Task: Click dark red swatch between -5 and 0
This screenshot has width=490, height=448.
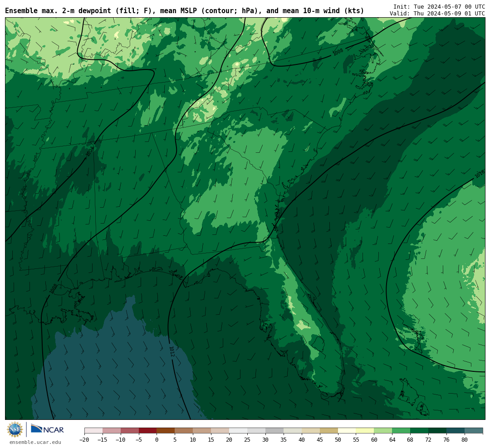Action: (x=148, y=431)
